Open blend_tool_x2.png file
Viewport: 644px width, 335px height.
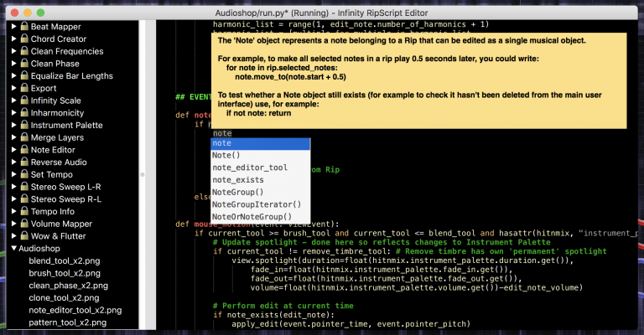coord(65,260)
